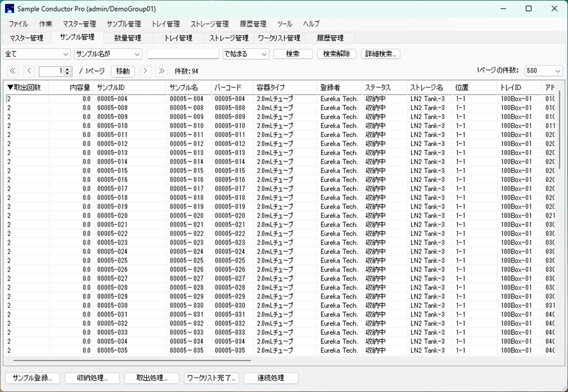The height and width of the screenshot is (392, 568).
Task: Switch to the ワークリスト管理 tab
Action: (x=279, y=38)
